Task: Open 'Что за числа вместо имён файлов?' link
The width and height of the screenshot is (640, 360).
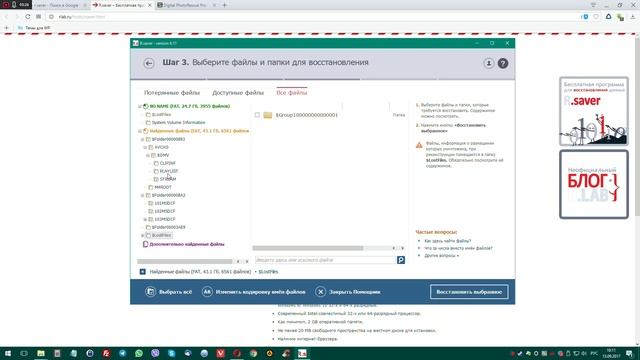Action: tap(458, 248)
